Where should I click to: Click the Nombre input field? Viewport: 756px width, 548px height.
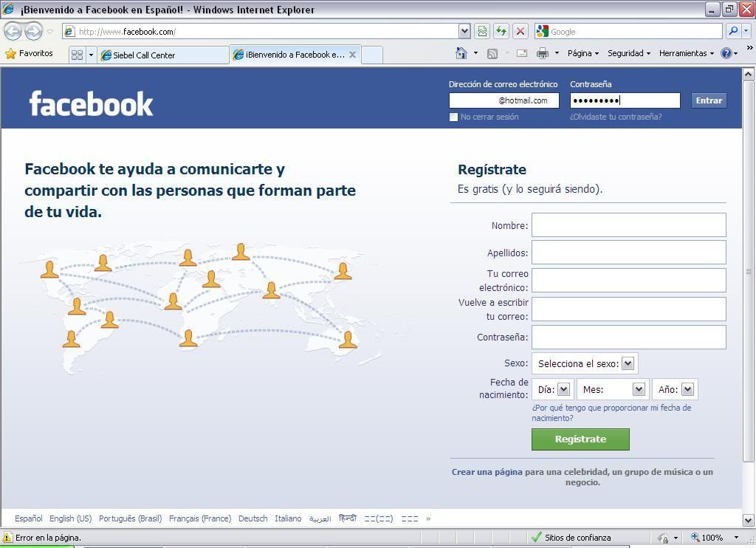point(629,225)
